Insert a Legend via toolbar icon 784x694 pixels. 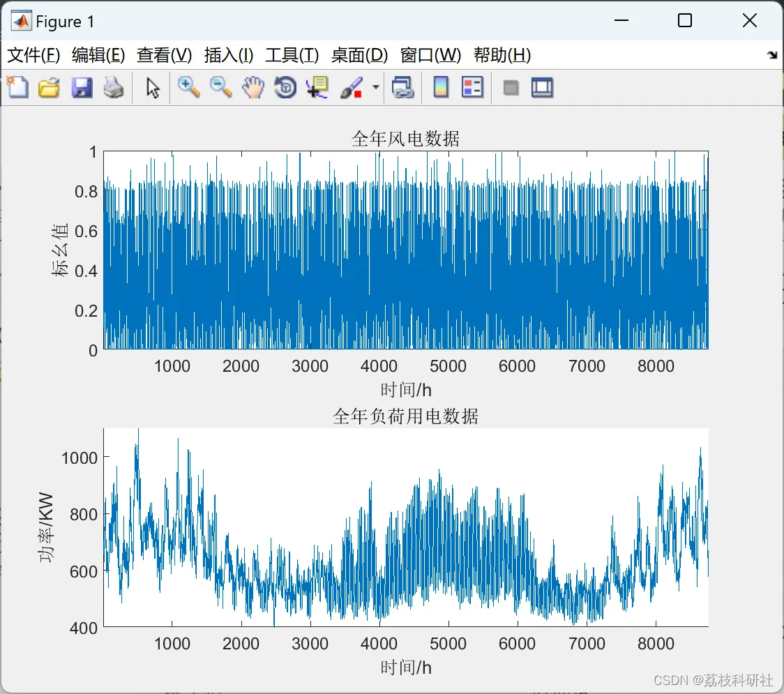tap(472, 87)
